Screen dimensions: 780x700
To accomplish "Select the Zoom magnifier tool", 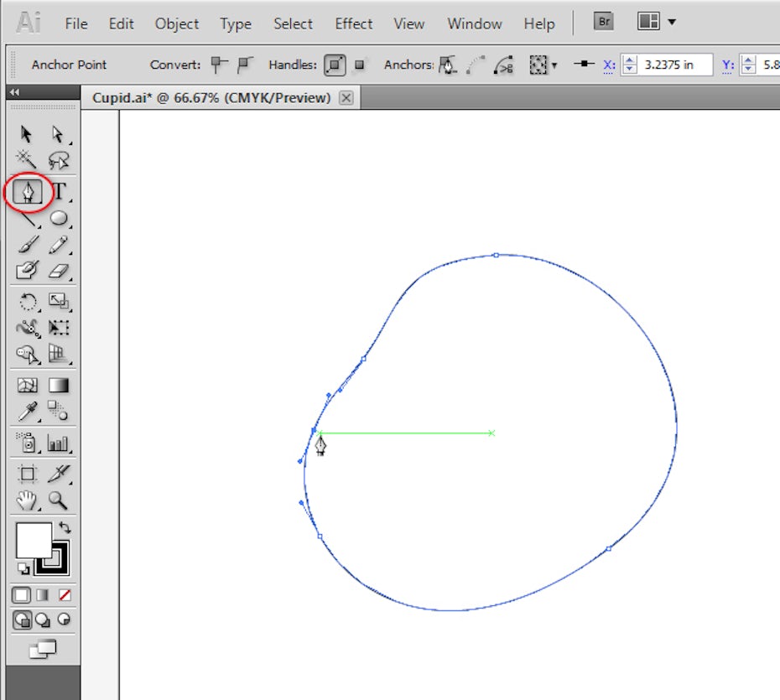I will [x=58, y=500].
